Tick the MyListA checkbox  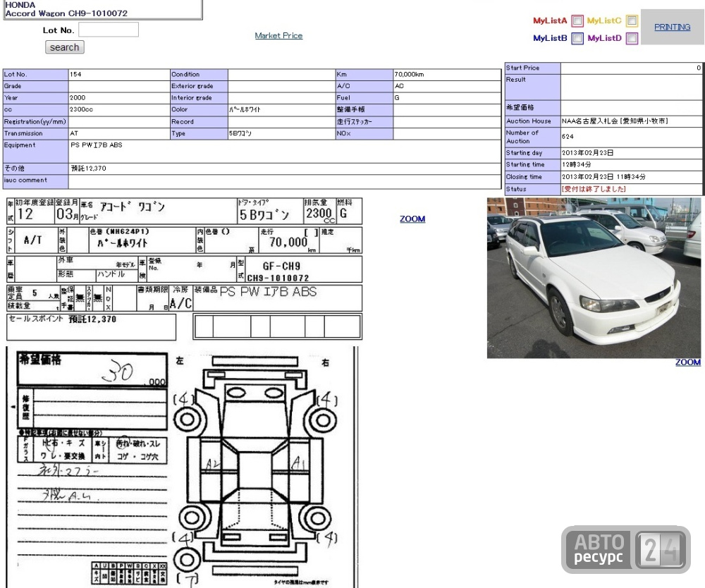click(577, 20)
